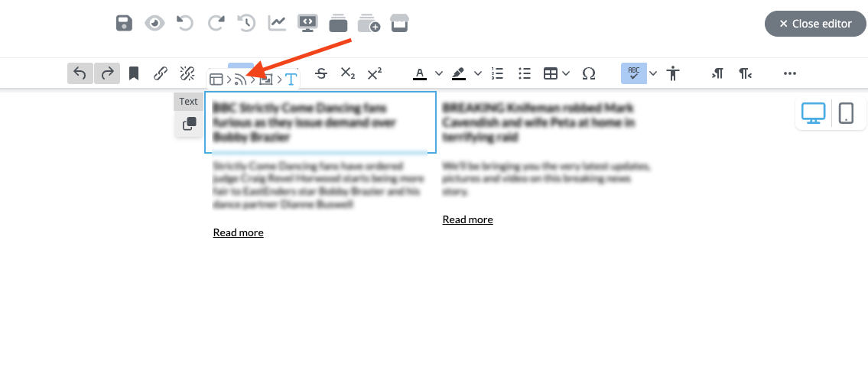Viewport: 868px width, 383px height.
Task: Apply strikethrough formatting
Action: [x=320, y=73]
